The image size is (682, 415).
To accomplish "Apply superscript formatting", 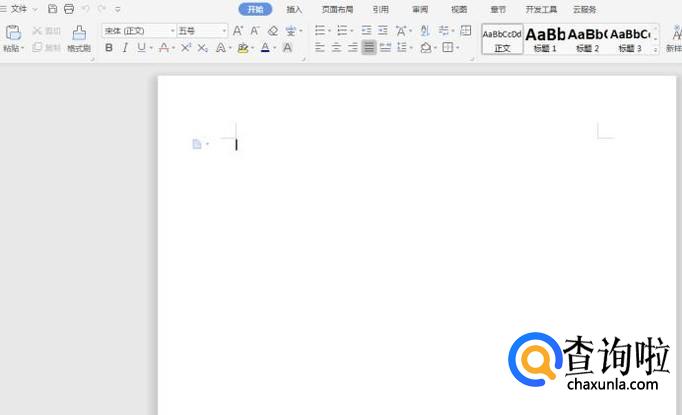I will point(186,48).
